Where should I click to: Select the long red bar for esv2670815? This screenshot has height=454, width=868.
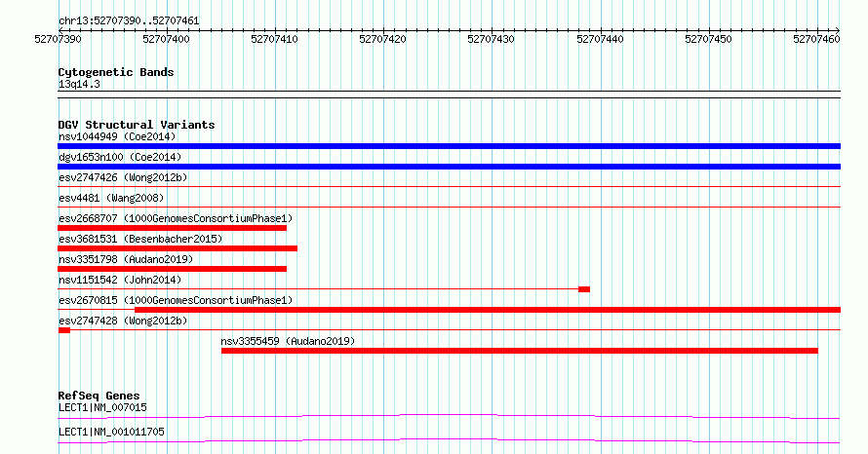(x=488, y=310)
